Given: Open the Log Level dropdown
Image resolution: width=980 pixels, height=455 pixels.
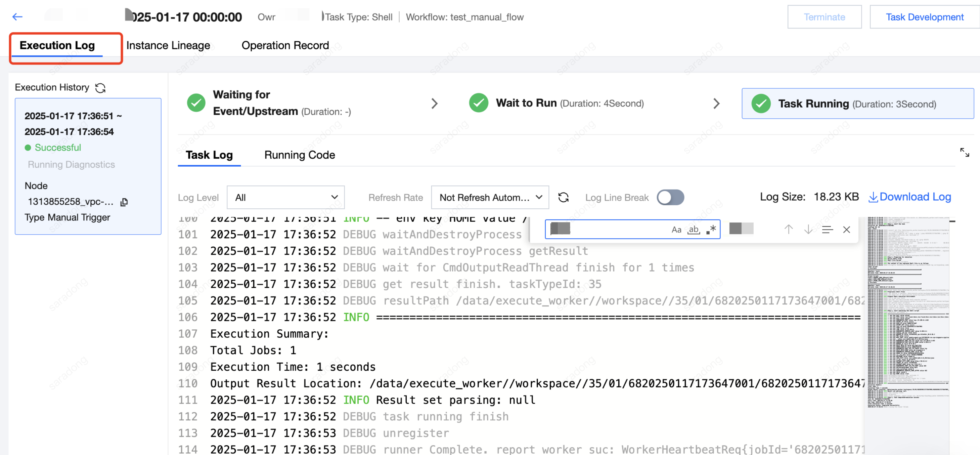Looking at the screenshot, I should (285, 197).
